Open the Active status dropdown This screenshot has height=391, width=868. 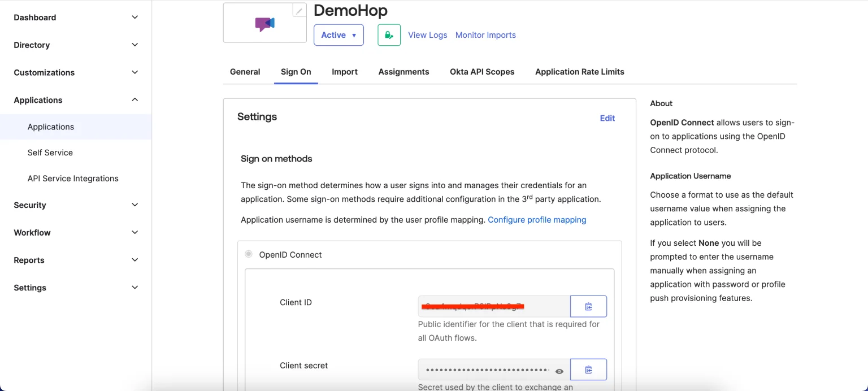coord(338,35)
